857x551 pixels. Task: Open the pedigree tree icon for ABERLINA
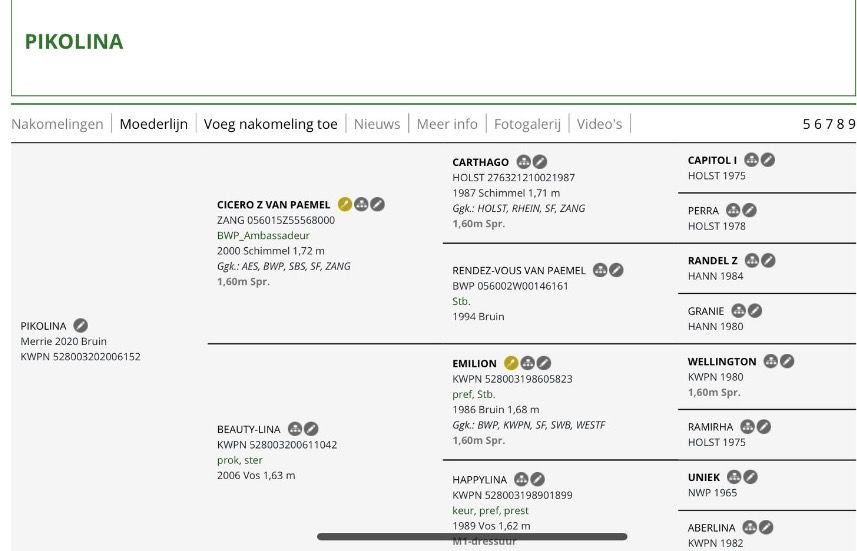[750, 527]
